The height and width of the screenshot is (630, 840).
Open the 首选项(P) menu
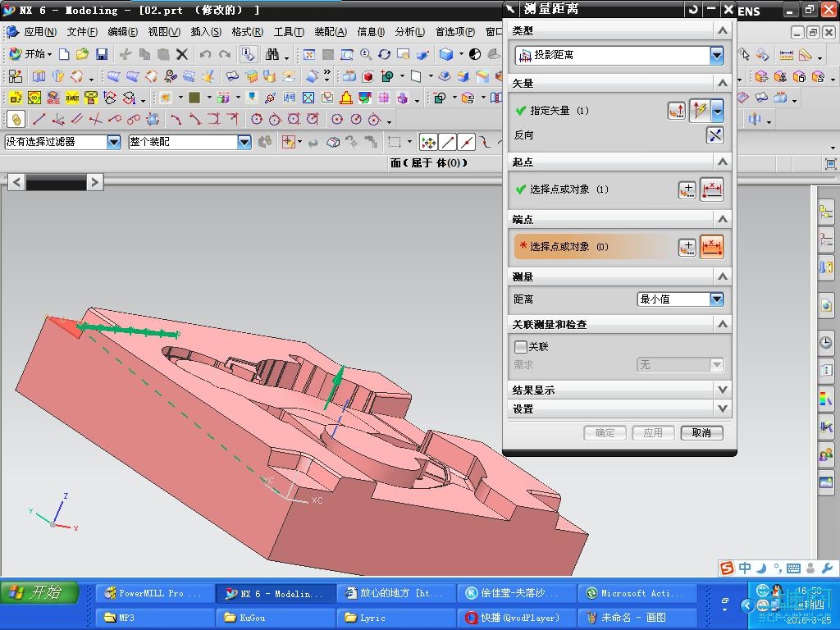coord(454,32)
